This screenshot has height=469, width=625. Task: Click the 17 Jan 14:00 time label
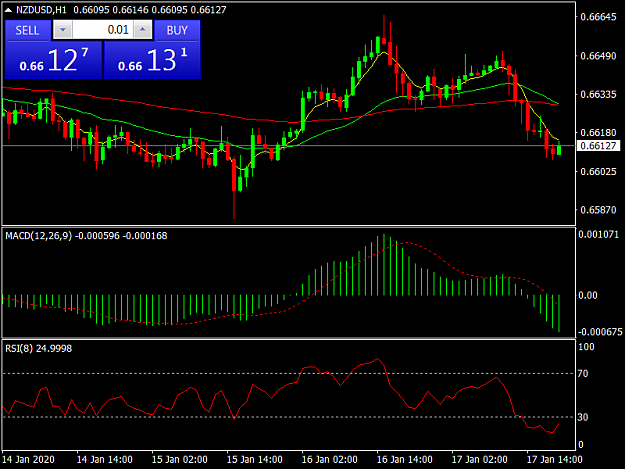click(554, 459)
